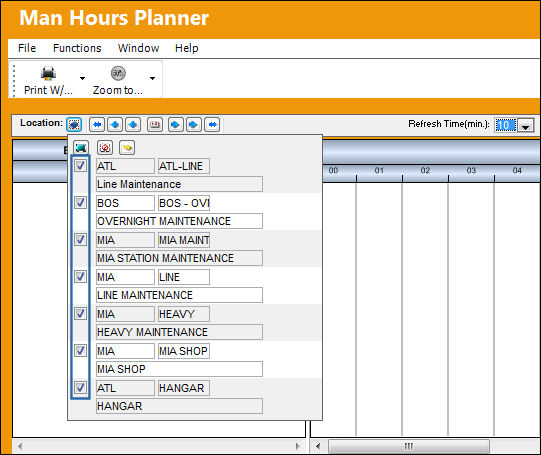Open the Functions menu
The width and height of the screenshot is (541, 455).
click(77, 48)
